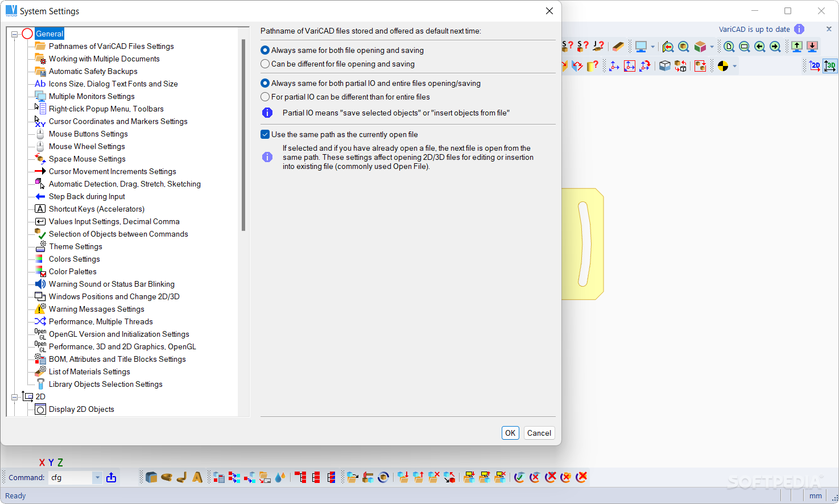This screenshot has width=839, height=504.
Task: Open dropdown arrow next to shaded cube icon
Action: 712,47
